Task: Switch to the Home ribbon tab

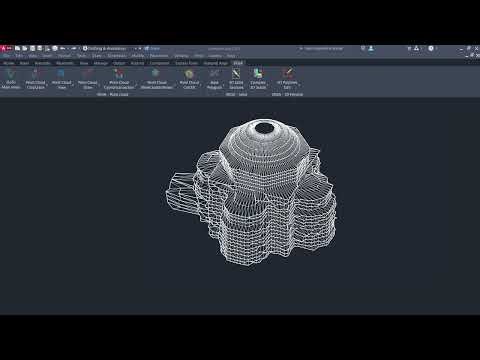Action: point(9,63)
